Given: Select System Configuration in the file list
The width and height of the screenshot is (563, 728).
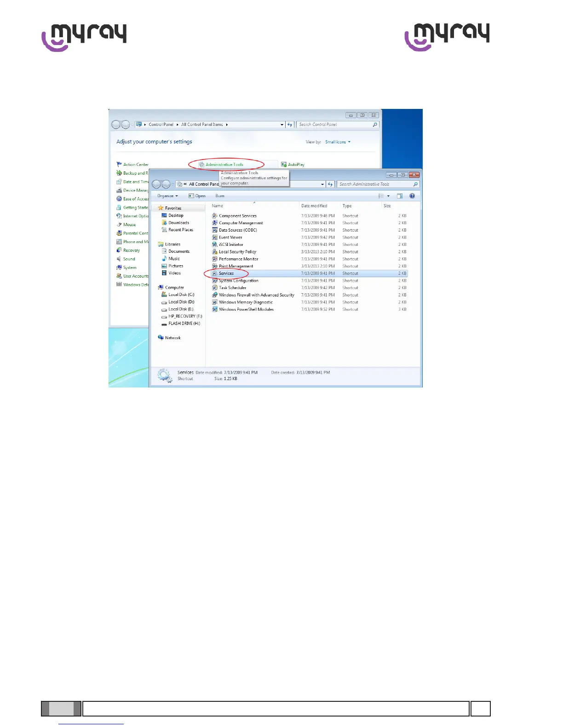Looking at the screenshot, I should 235,281.
